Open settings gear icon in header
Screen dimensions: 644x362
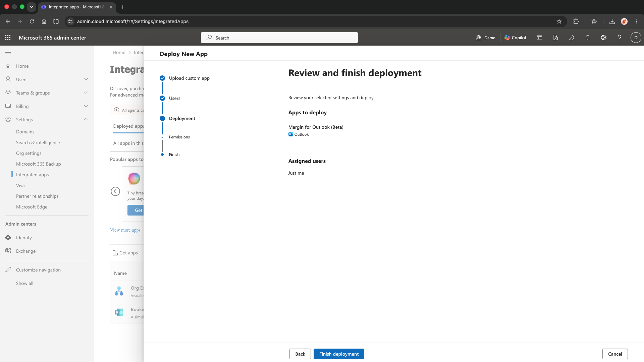[x=604, y=38]
